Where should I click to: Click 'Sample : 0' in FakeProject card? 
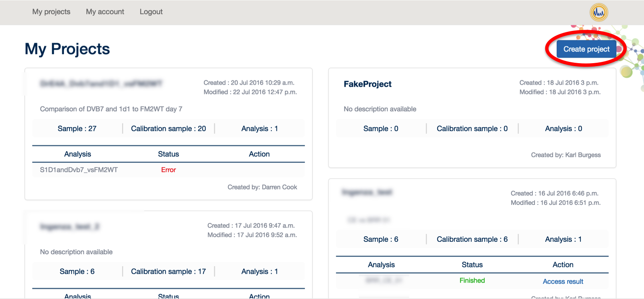pos(381,128)
